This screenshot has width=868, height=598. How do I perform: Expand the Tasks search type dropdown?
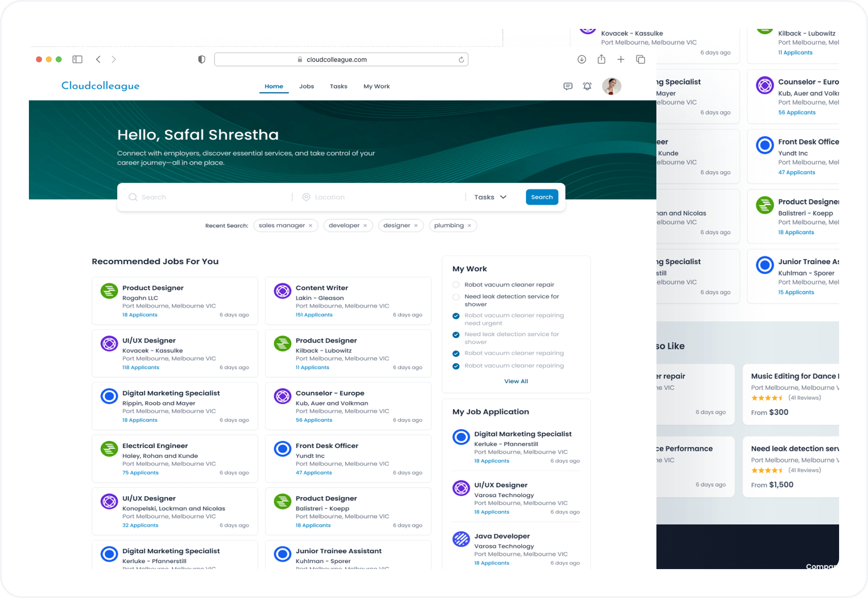pos(490,197)
